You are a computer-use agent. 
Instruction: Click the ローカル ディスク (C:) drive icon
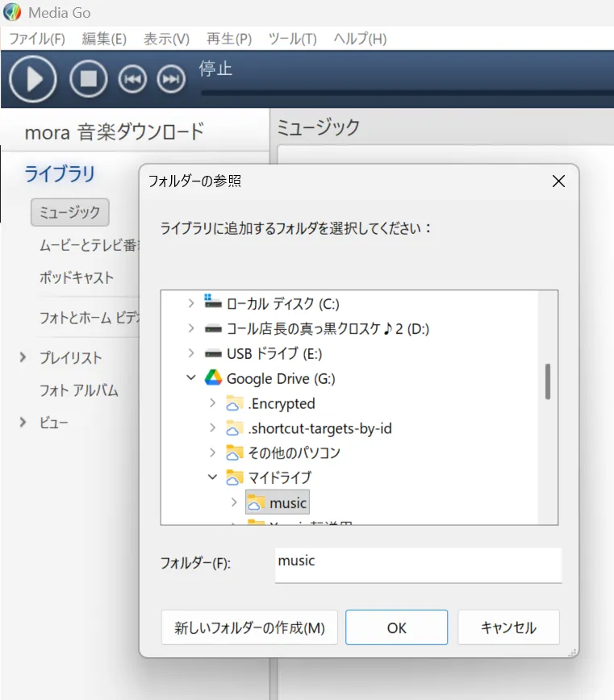(213, 303)
